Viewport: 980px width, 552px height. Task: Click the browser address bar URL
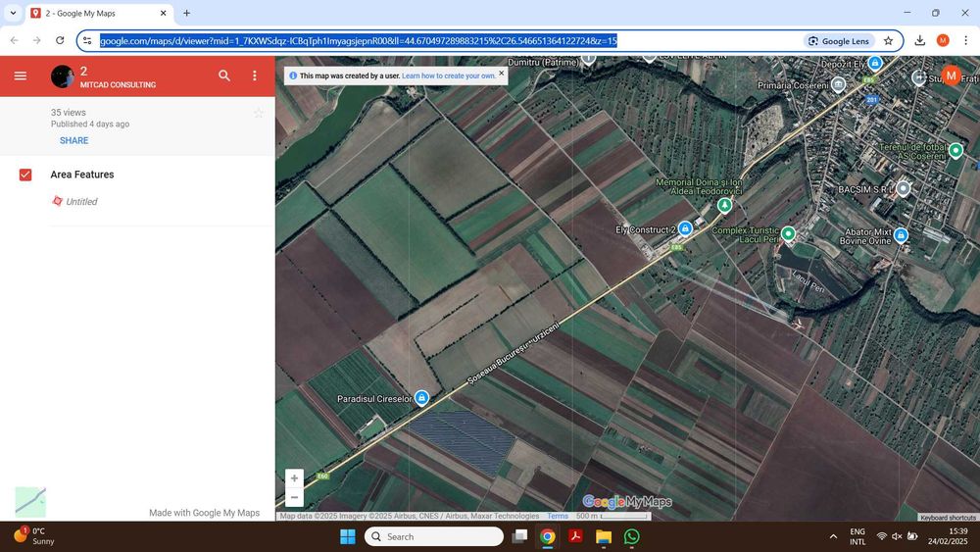click(x=358, y=40)
